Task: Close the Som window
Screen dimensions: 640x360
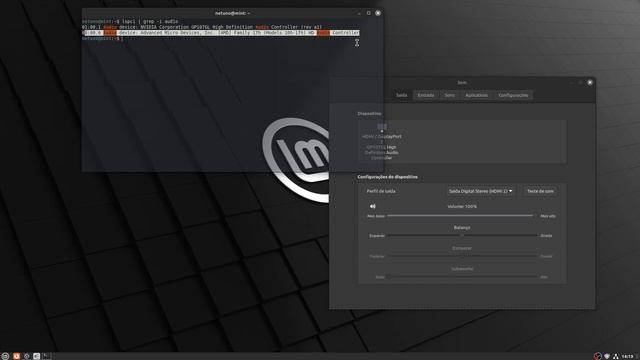Action: click(x=590, y=82)
